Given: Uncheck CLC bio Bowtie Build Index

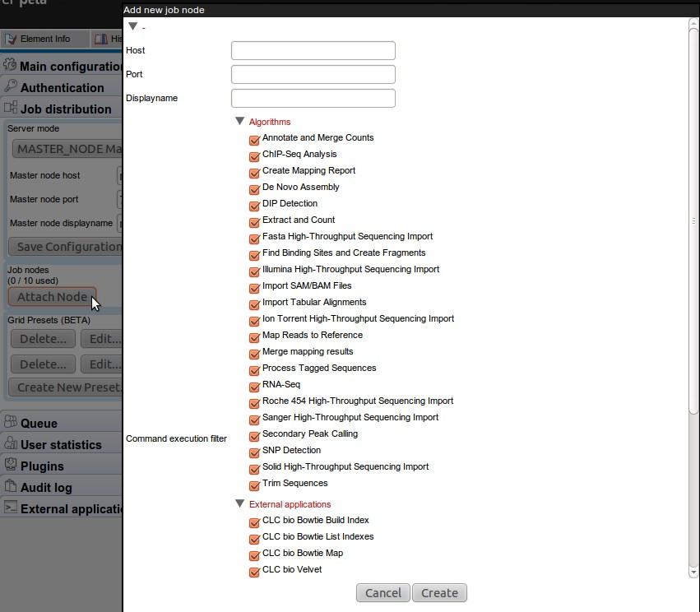Looking at the screenshot, I should click(254, 523).
